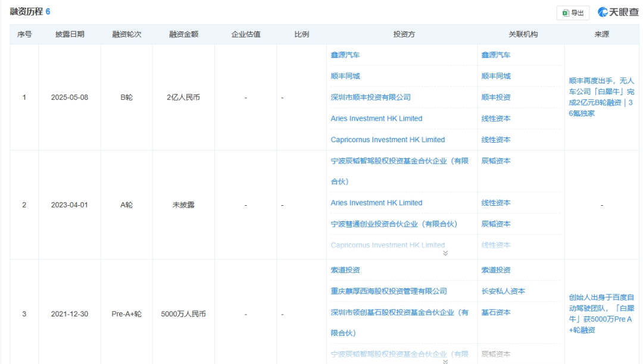Screen dimensions: 643x364
Task: Click the 2亿人民币 amount cell
Action: click(183, 98)
